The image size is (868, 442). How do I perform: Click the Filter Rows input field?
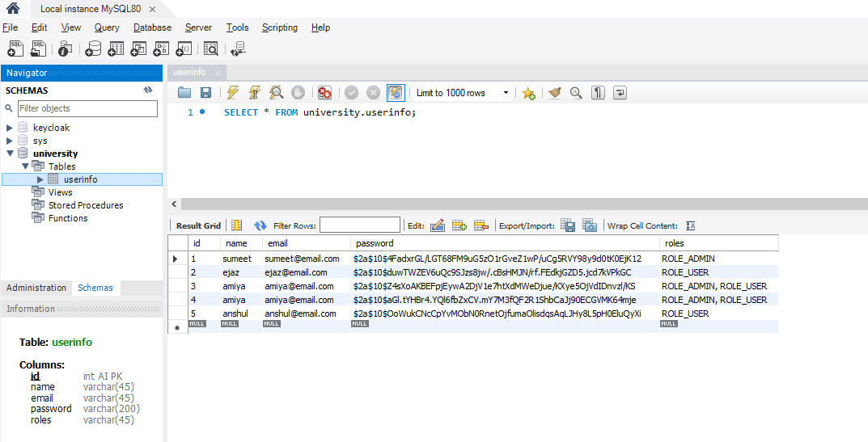[x=360, y=225]
